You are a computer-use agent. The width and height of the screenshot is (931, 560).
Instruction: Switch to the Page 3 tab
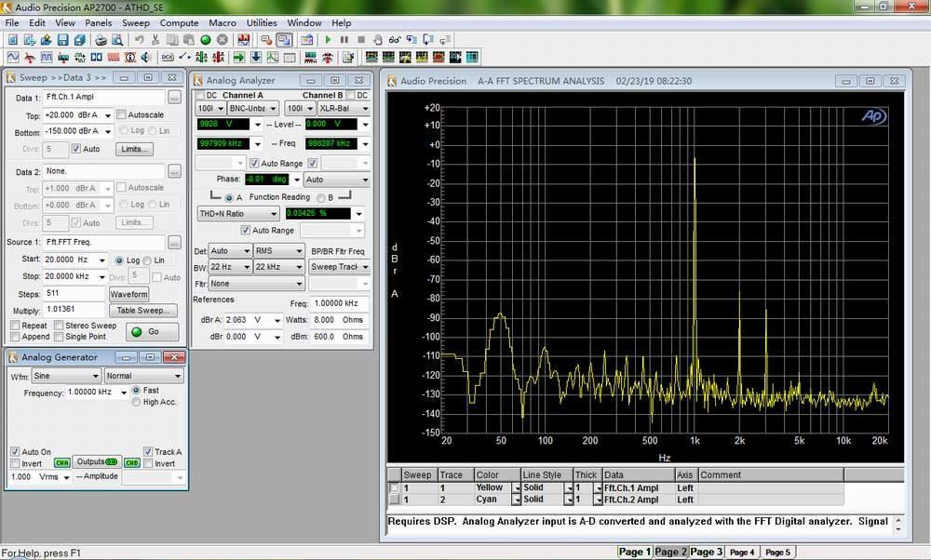click(706, 552)
